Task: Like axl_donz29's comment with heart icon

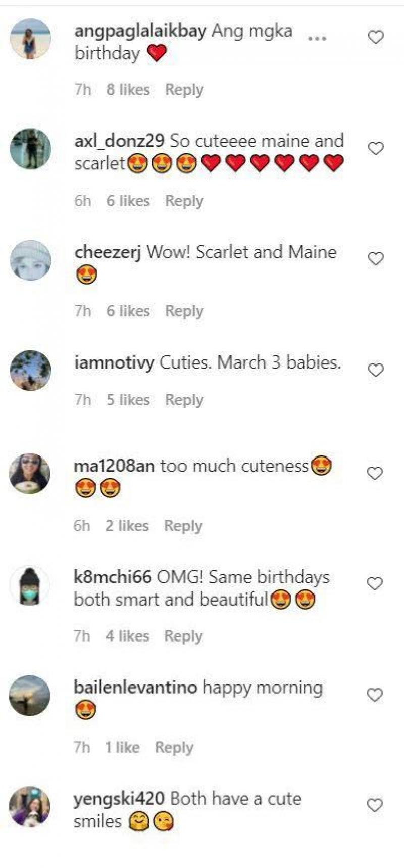Action: point(376,149)
